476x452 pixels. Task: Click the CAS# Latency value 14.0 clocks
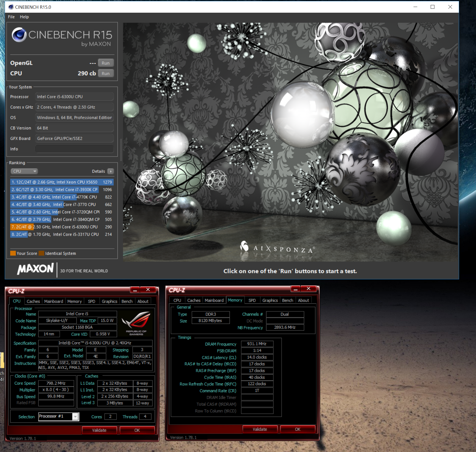[257, 357]
